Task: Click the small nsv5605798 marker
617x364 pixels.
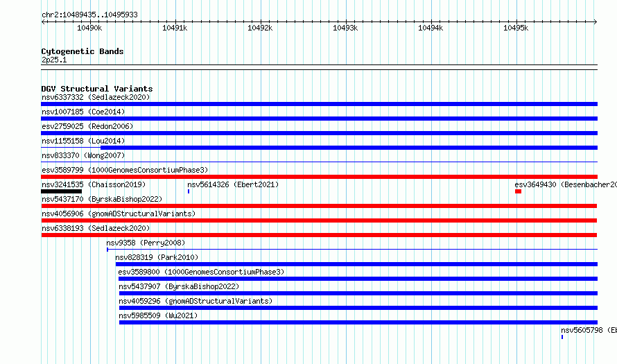Action: tap(562, 337)
